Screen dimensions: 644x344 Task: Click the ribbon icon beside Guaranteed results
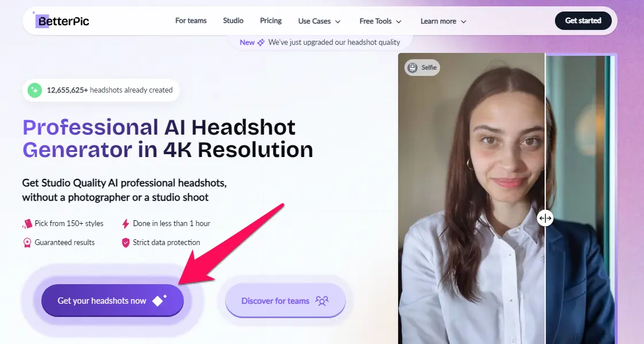pyautogui.click(x=27, y=243)
